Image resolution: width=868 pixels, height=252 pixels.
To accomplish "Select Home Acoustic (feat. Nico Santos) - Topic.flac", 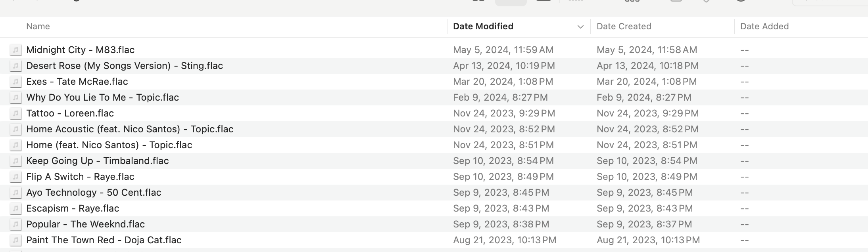I will 130,129.
